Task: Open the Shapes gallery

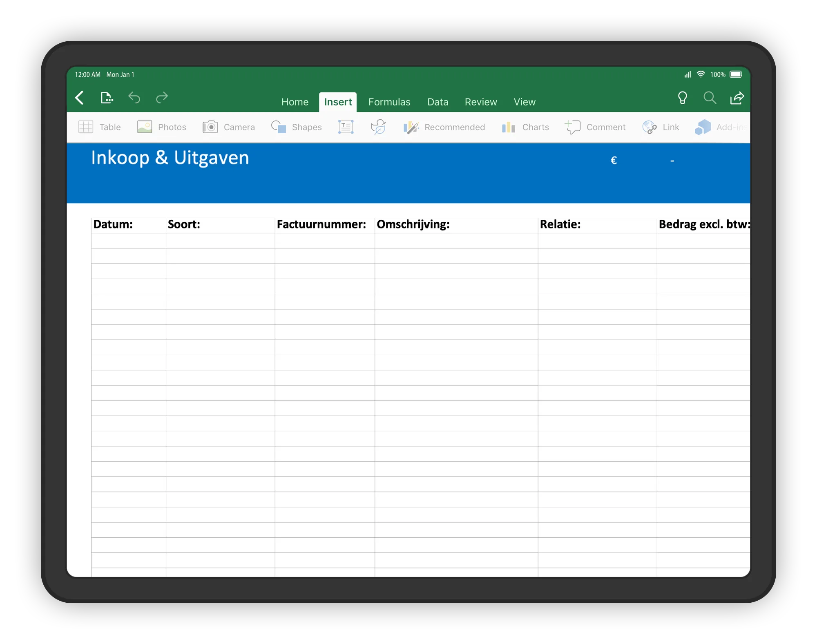Action: tap(297, 127)
